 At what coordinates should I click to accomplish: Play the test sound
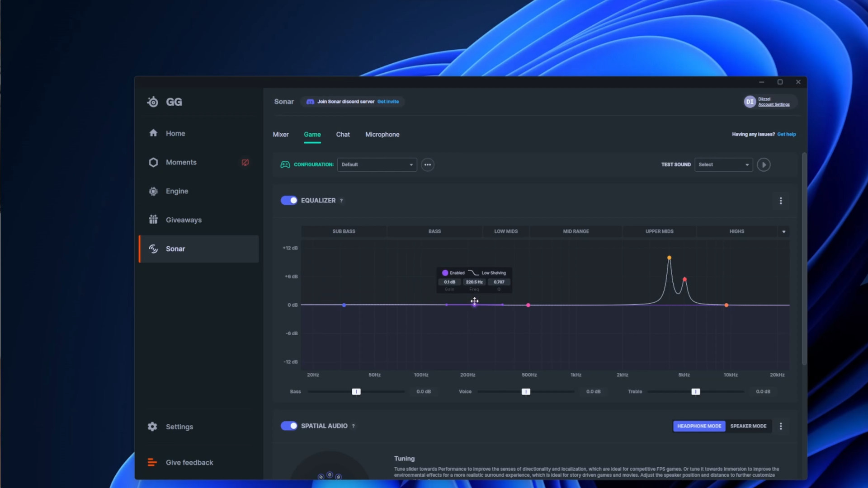(764, 164)
